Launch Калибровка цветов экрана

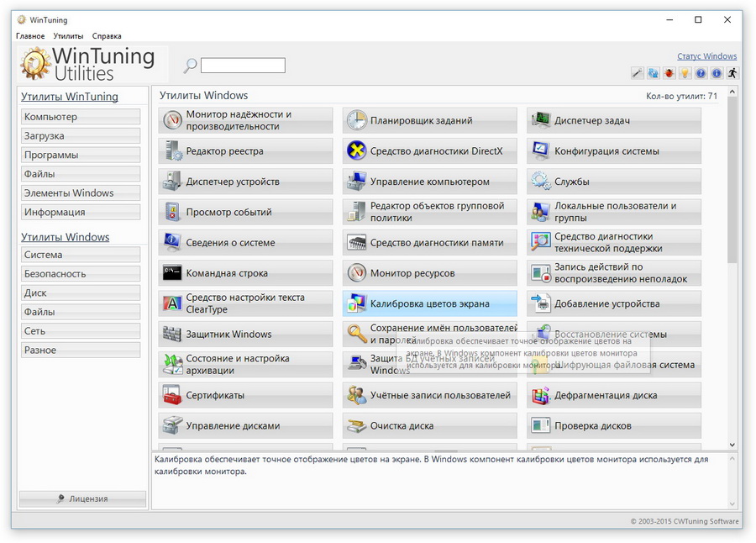[x=429, y=303]
